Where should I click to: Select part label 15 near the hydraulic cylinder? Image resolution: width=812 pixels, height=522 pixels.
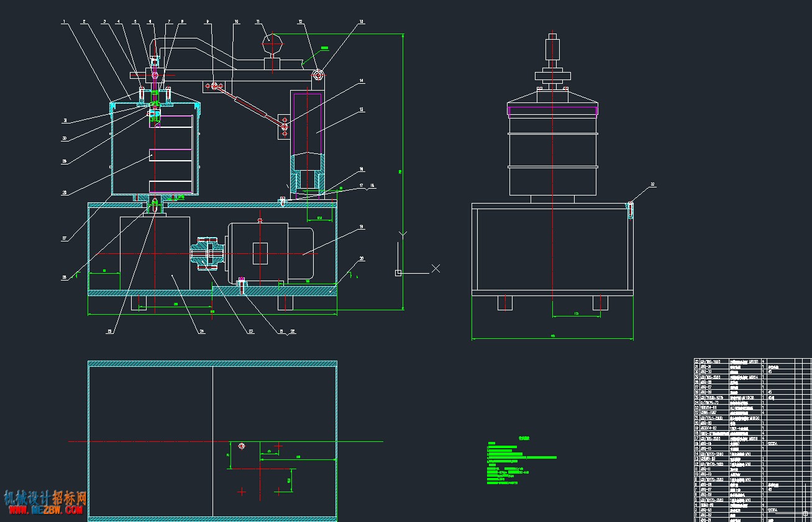362,110
